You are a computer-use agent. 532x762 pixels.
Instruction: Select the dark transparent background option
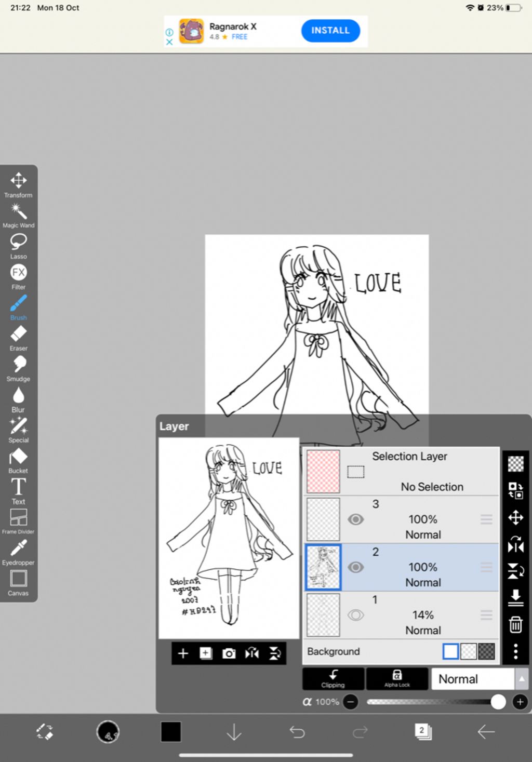[486, 651]
